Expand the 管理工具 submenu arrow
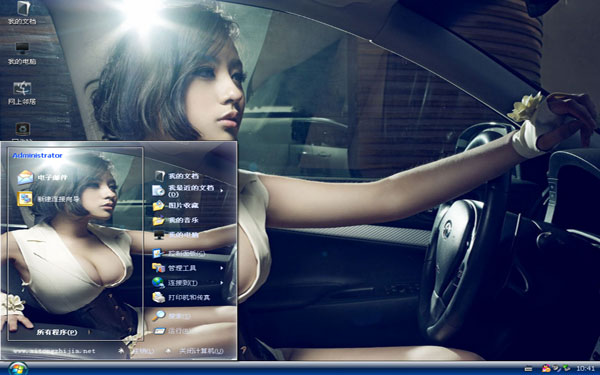This screenshot has width=600, height=375. (222, 268)
